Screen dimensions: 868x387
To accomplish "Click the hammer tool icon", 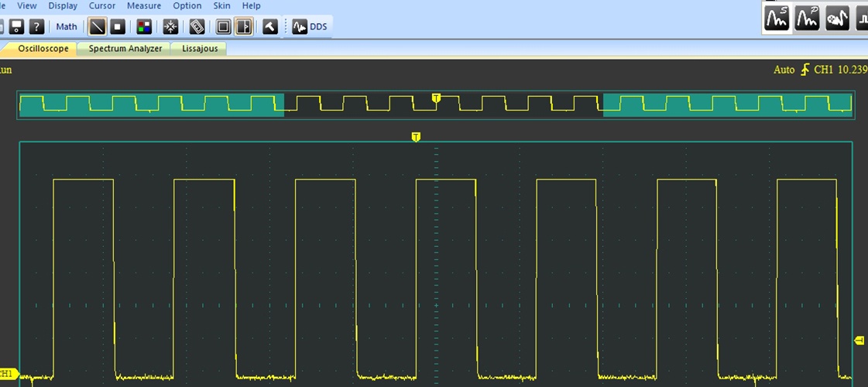I will [270, 26].
